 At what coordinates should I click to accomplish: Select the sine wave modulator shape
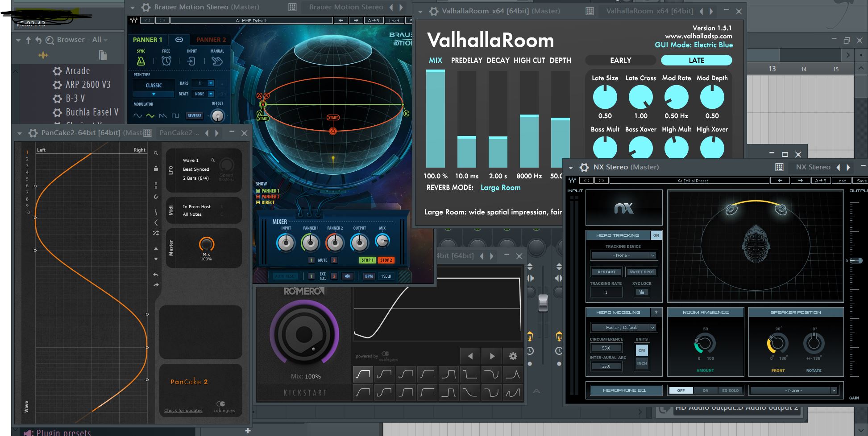(x=137, y=115)
